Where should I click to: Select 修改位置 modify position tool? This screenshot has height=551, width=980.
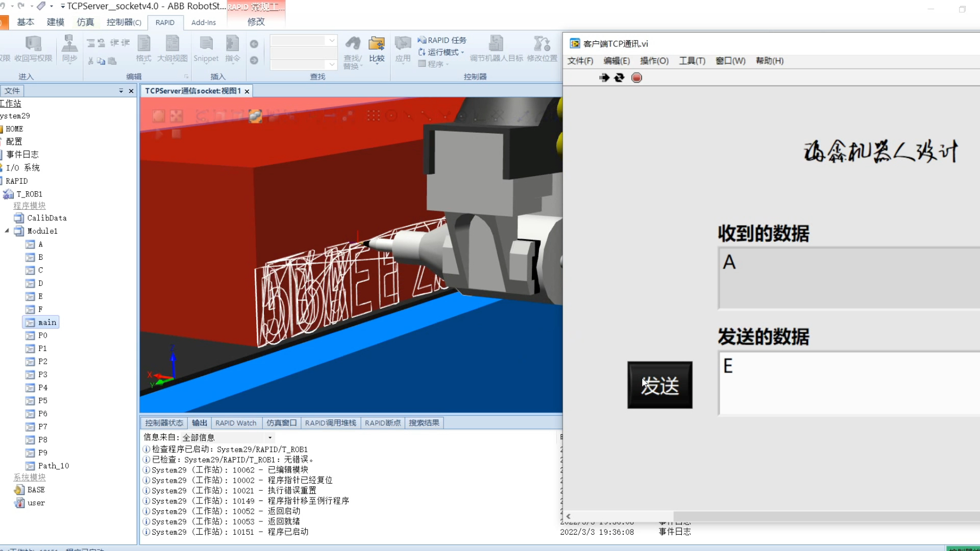coord(542,48)
